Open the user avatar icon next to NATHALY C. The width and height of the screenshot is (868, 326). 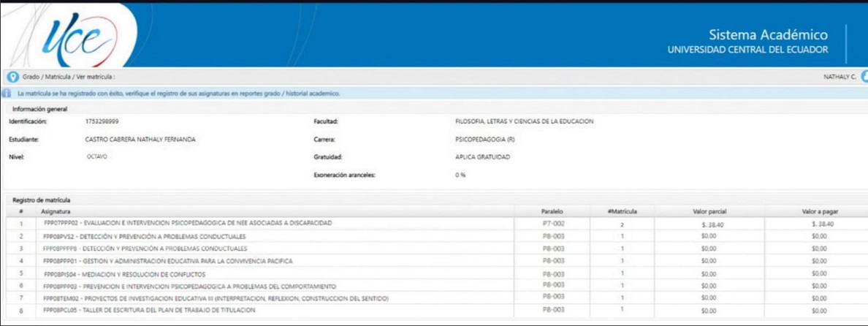pos(864,77)
